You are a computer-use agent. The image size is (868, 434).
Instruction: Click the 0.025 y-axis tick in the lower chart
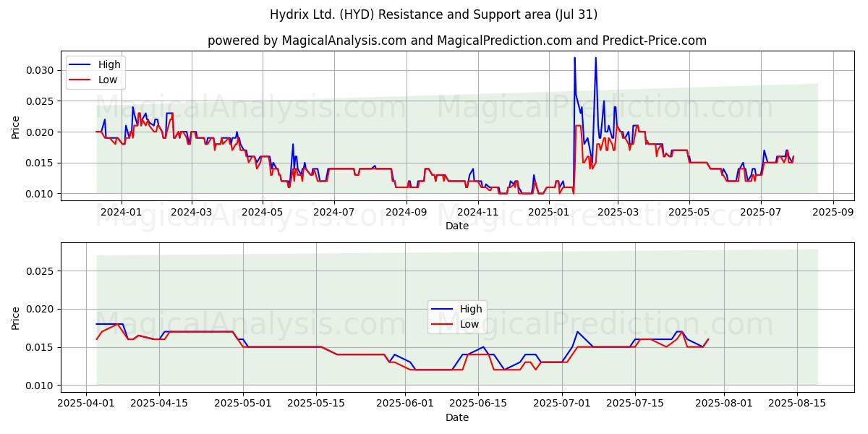(40, 271)
